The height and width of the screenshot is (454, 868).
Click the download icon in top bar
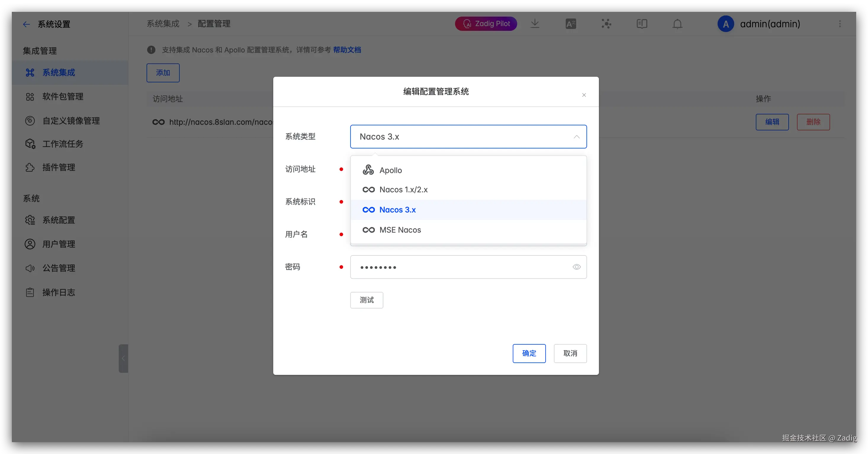[x=535, y=24]
